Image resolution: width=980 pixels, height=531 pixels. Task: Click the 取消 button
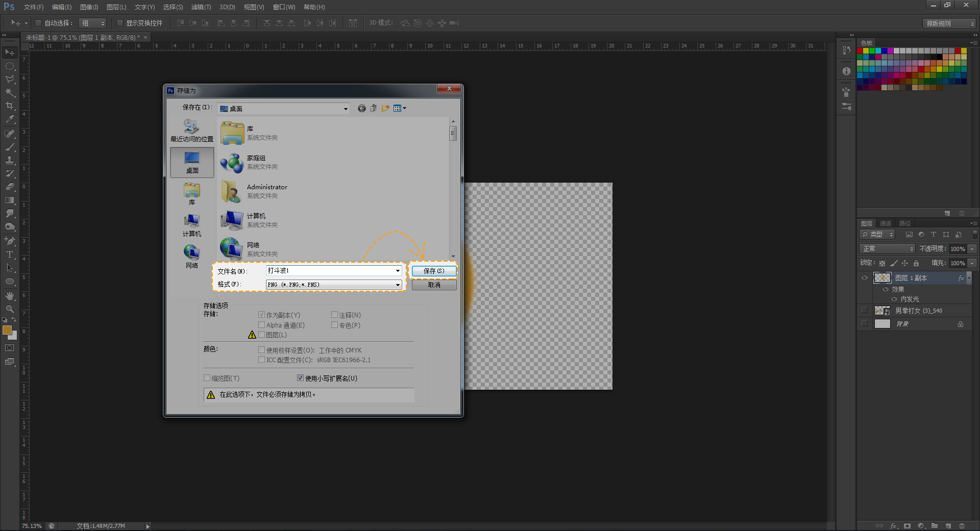434,285
